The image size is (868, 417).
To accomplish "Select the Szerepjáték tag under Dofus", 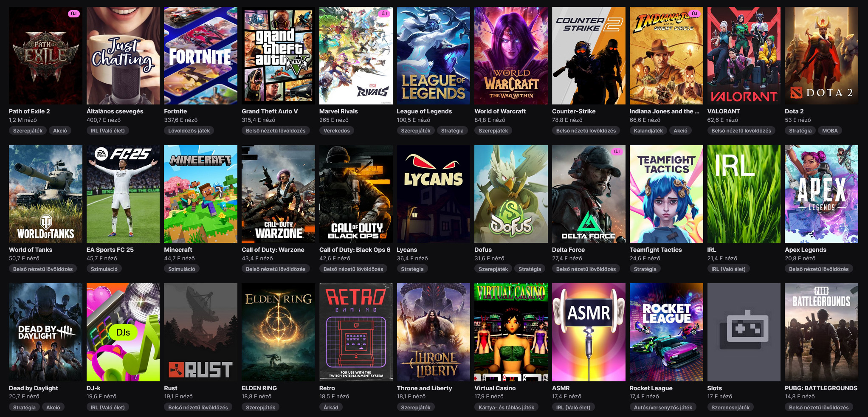I will (x=493, y=269).
